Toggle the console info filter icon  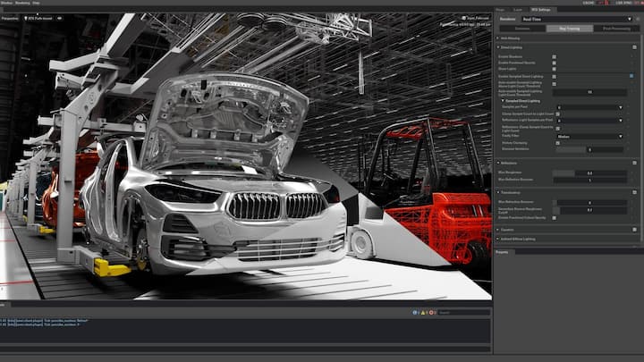415,312
